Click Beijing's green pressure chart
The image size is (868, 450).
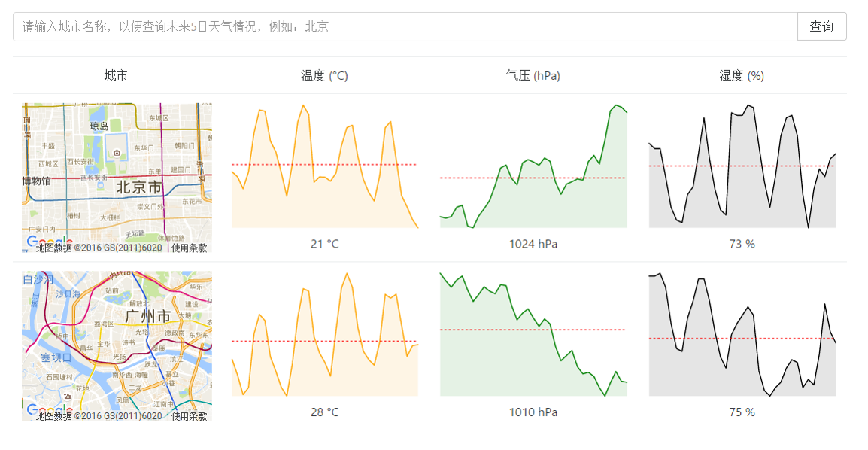[x=533, y=166]
